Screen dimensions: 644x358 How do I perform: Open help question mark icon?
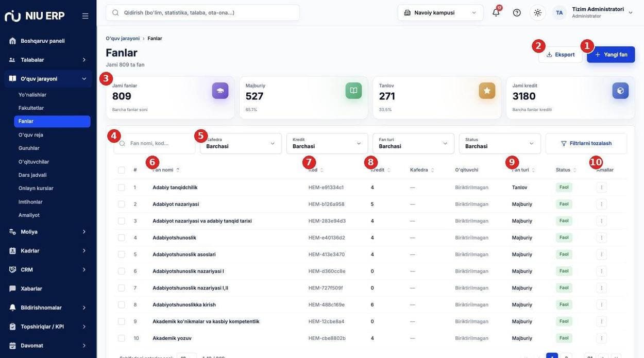(x=517, y=12)
